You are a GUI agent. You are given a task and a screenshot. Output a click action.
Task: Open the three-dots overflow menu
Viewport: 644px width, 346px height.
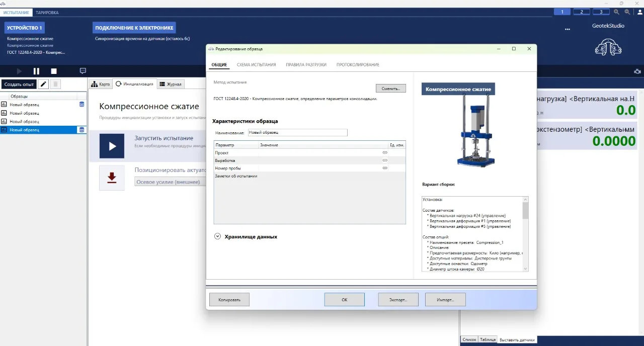pos(568,29)
